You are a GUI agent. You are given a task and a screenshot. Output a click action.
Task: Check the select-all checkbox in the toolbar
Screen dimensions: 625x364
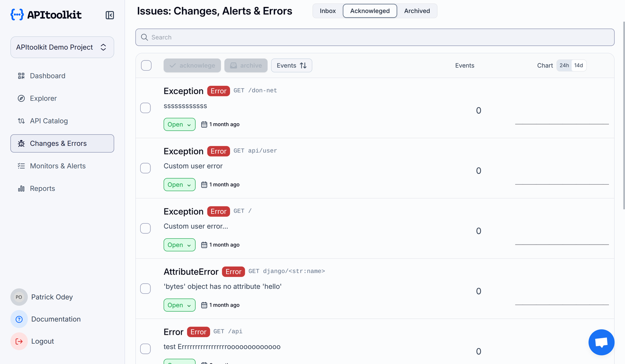click(146, 66)
